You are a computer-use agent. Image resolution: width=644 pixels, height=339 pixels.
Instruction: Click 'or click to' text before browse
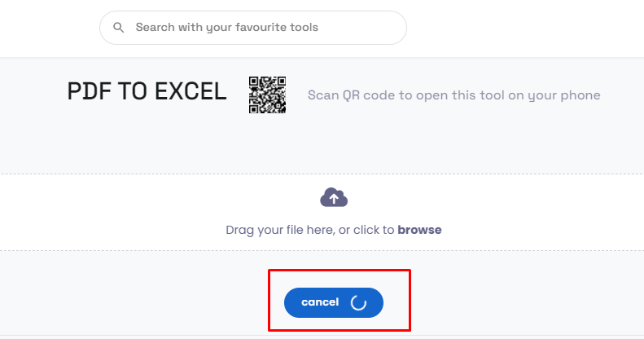[366, 230]
